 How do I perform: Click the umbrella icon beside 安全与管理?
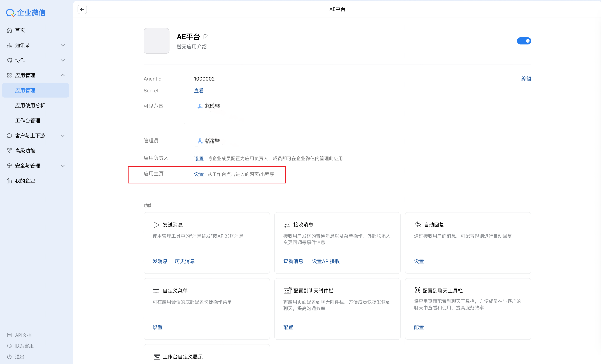9,166
